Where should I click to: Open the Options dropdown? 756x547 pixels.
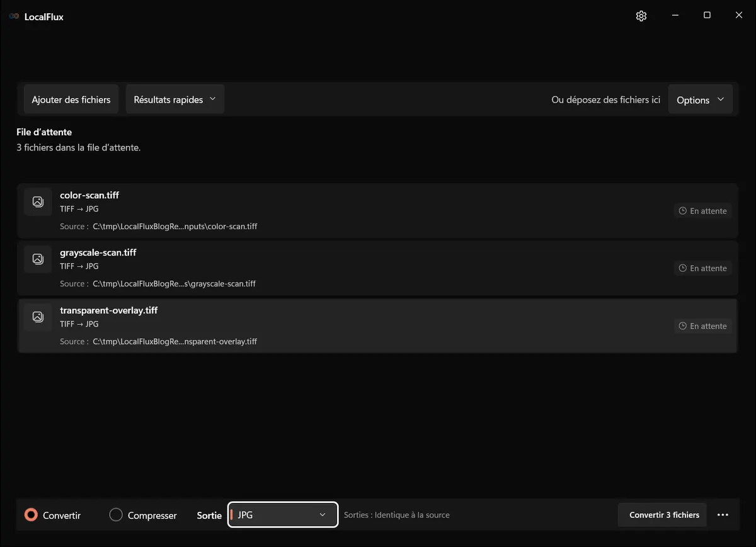[700, 99]
